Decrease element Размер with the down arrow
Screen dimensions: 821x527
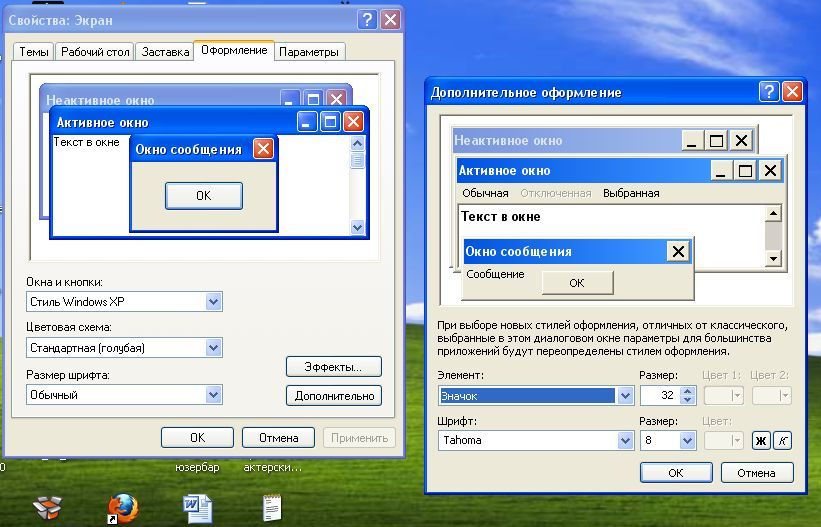pyautogui.click(x=688, y=400)
